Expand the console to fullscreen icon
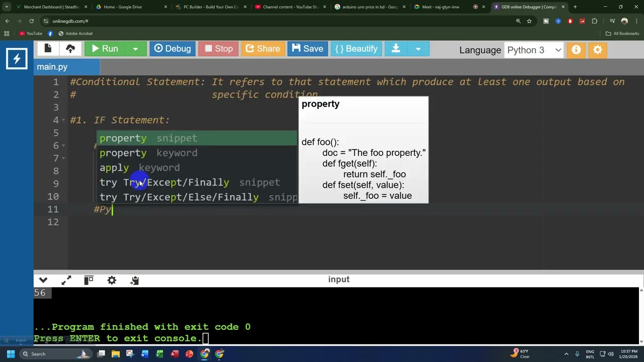Viewport: 644px width, 362px height. click(66, 280)
